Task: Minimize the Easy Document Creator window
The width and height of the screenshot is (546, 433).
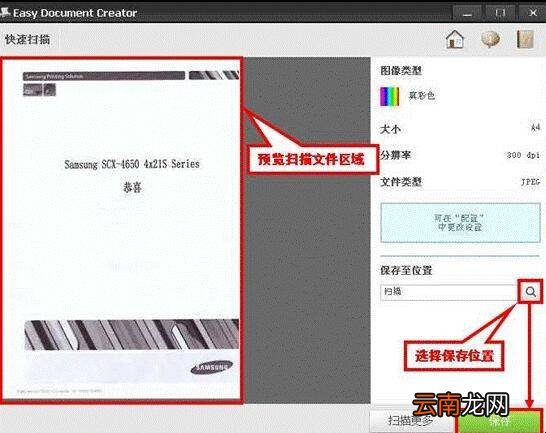Action: pyautogui.click(x=467, y=13)
